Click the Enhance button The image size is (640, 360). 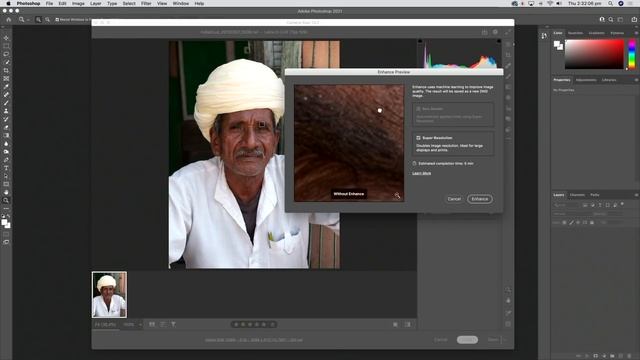480,199
